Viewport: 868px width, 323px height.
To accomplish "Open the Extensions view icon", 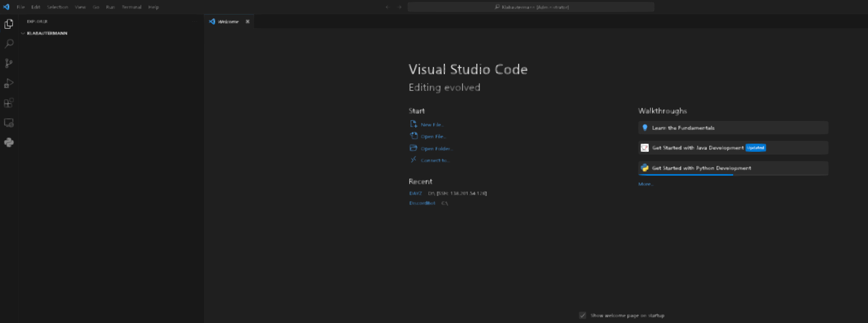I will 9,103.
